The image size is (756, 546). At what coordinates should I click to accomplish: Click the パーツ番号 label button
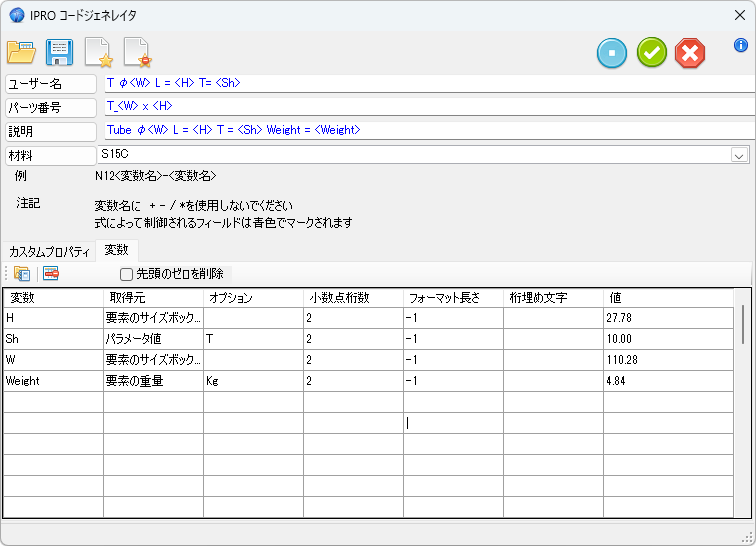click(51, 108)
